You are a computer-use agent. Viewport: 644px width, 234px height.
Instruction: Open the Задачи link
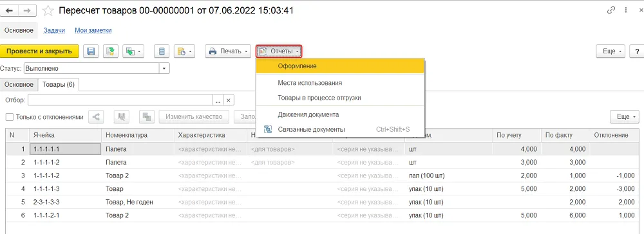(x=54, y=30)
